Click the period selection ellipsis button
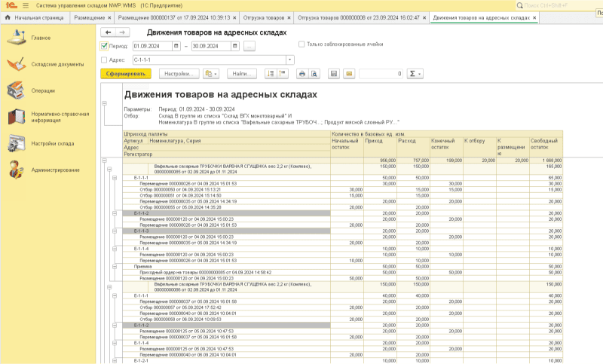The image size is (603, 364). click(x=249, y=46)
